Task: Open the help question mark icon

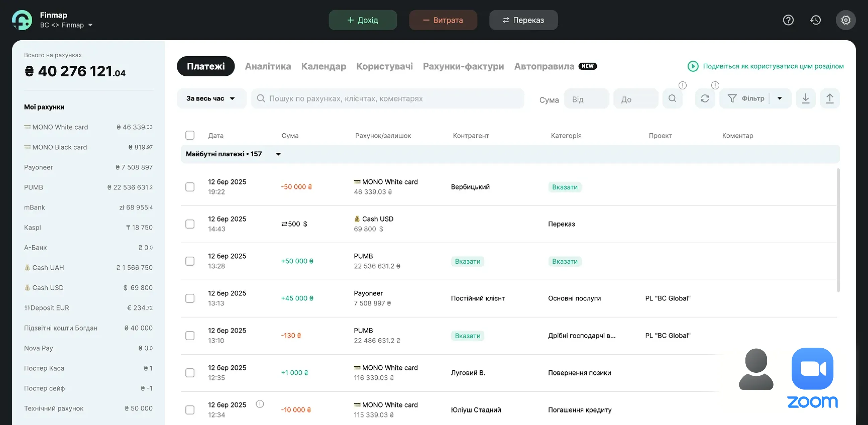Action: pos(788,20)
